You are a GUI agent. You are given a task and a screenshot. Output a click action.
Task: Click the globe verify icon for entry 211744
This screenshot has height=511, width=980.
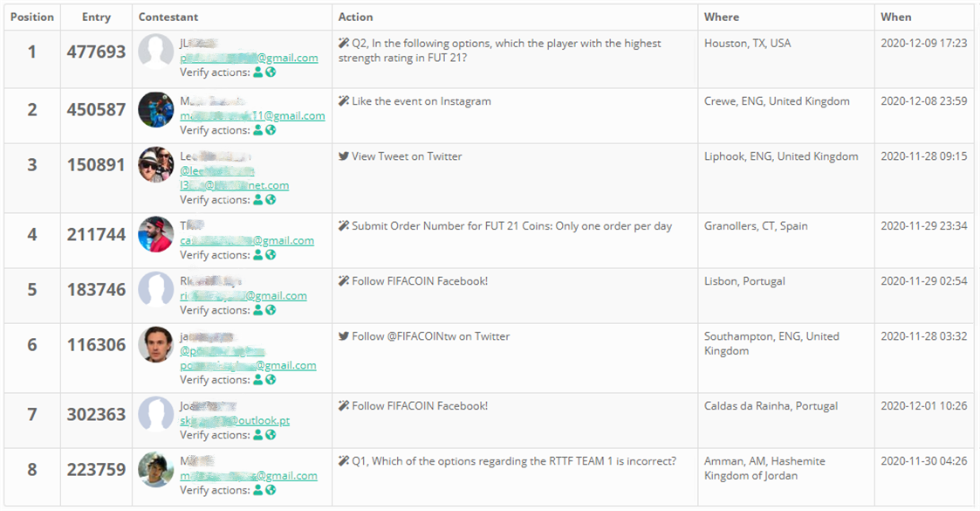tap(271, 255)
